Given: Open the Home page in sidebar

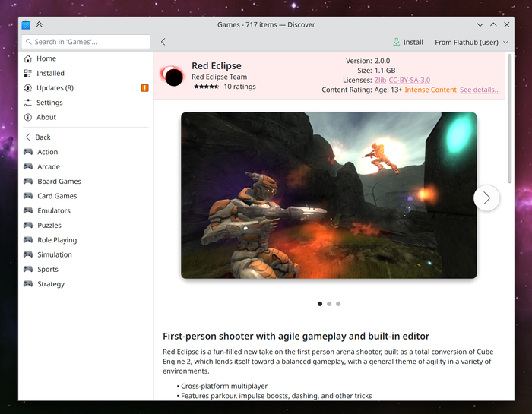Looking at the screenshot, I should (x=46, y=58).
